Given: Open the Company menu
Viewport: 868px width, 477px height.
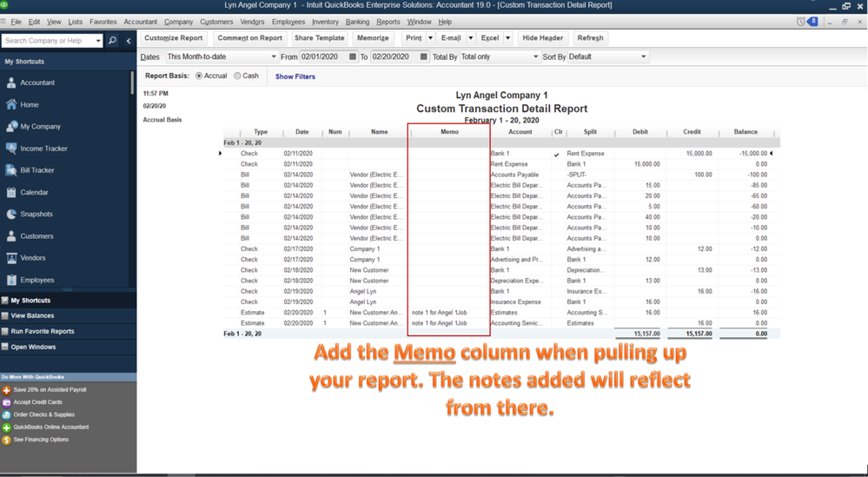Looking at the screenshot, I should [x=178, y=22].
